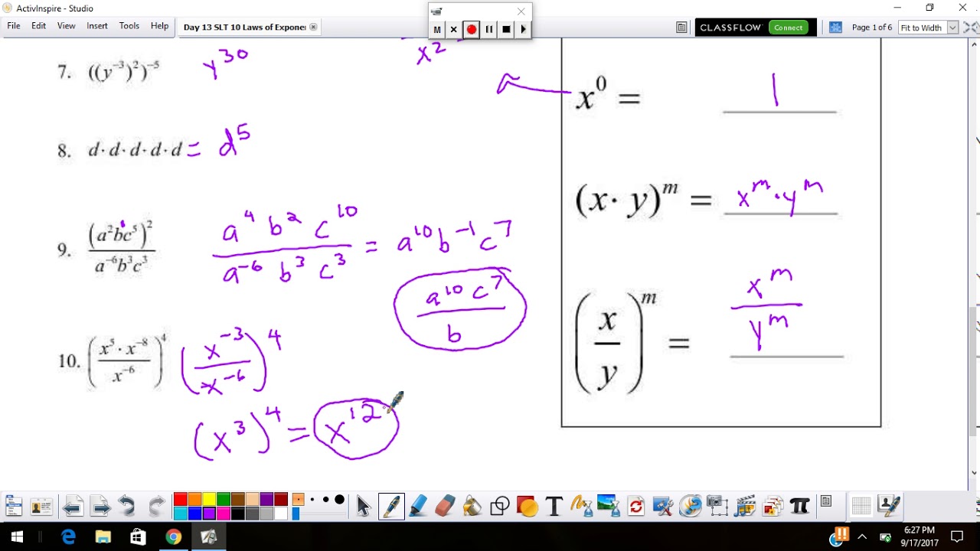Select the Eraser tool
This screenshot has height=551, width=980.
(x=445, y=506)
